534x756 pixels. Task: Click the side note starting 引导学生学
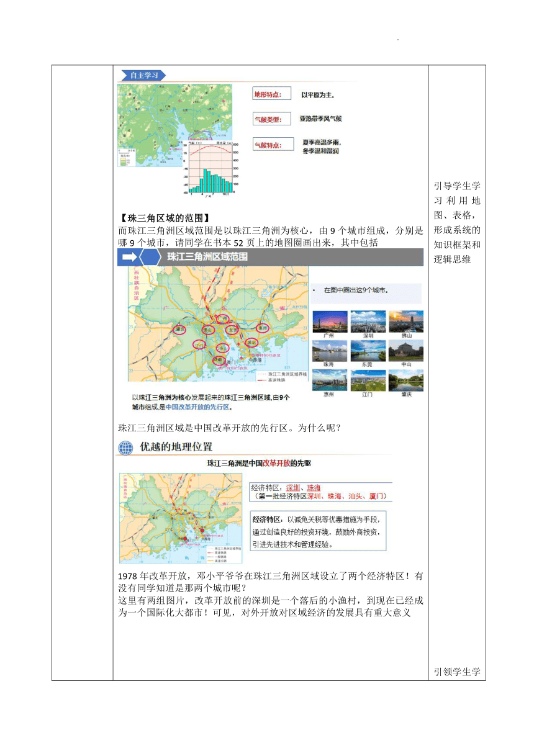pyautogui.click(x=457, y=223)
